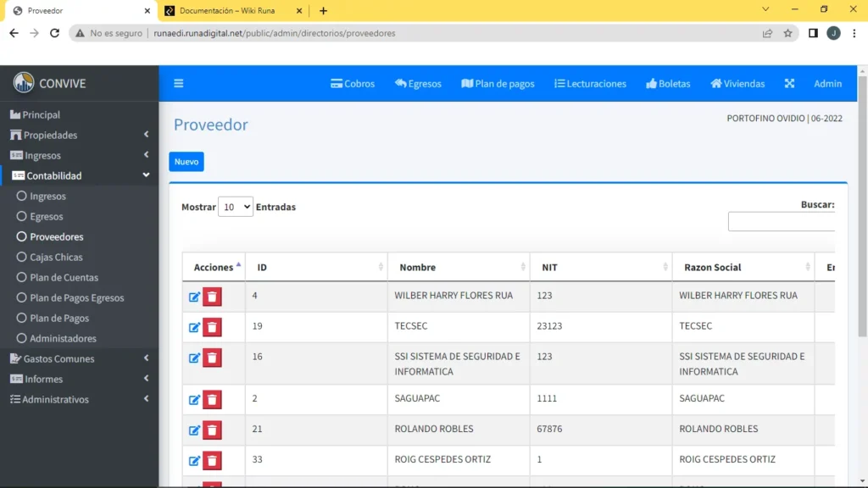Switch to the Documentación – Wiki Runa tab
This screenshot has width=868, height=488.
pos(227,10)
